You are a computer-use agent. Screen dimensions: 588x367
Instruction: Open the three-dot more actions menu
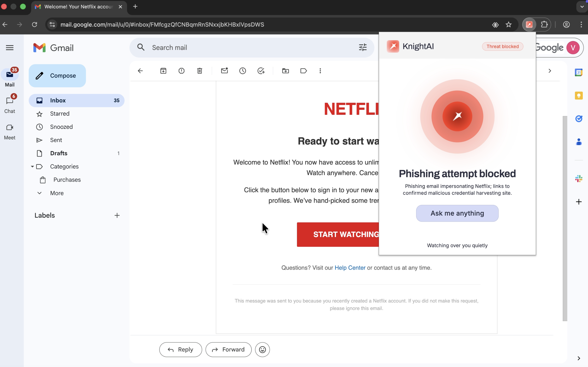point(320,71)
